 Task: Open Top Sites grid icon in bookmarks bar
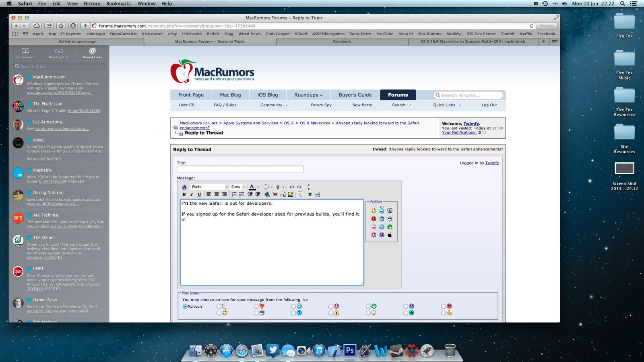pos(25,34)
